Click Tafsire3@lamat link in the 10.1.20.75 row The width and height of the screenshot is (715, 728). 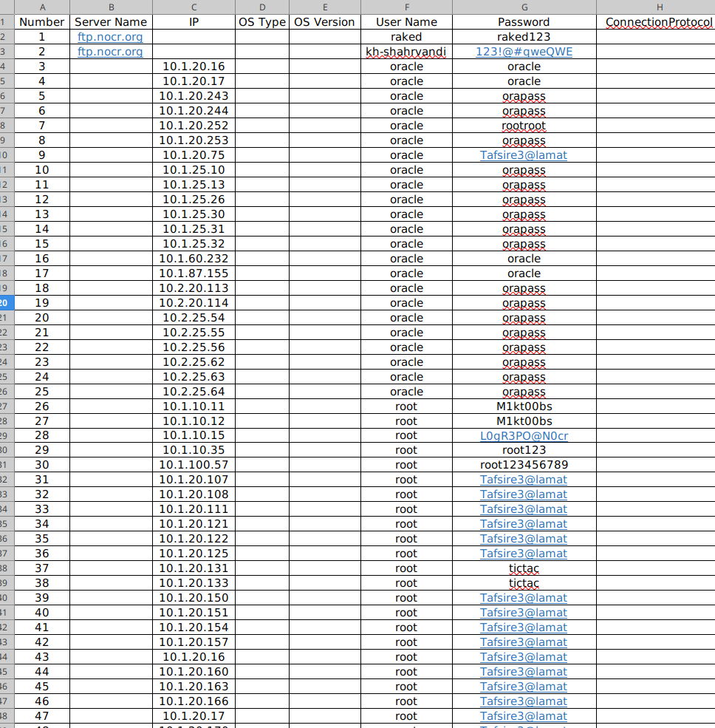tap(524, 155)
